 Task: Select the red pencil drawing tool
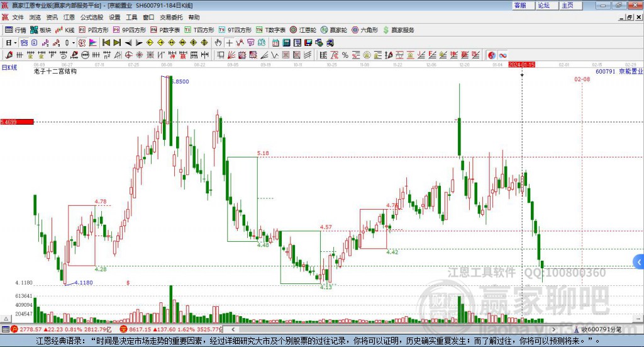pos(9,55)
